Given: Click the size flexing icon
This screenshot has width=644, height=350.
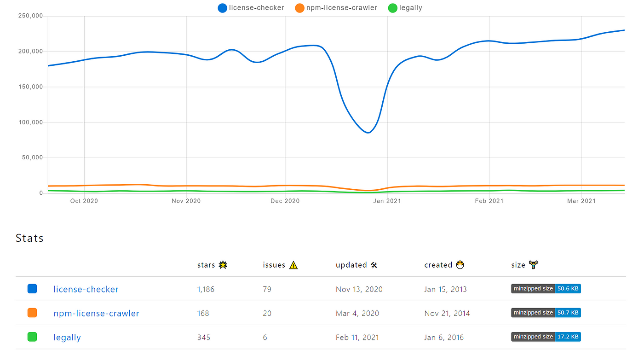Looking at the screenshot, I should pyautogui.click(x=534, y=264).
